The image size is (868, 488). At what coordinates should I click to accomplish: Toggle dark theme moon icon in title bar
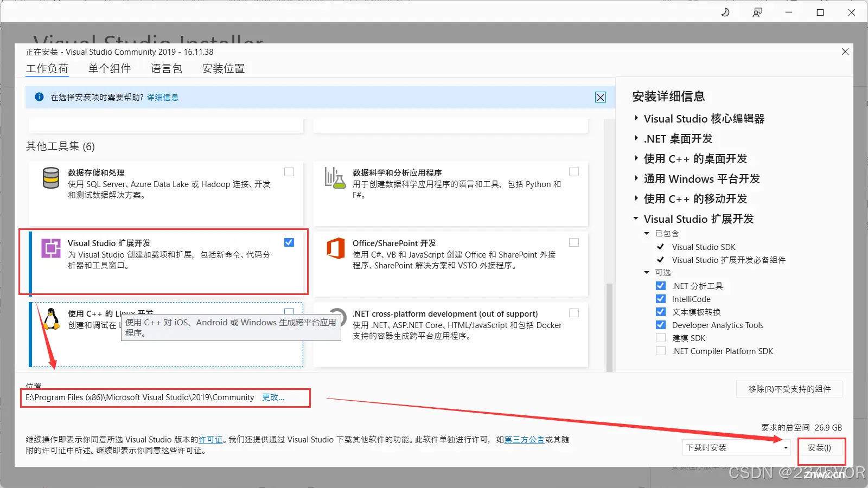point(725,12)
